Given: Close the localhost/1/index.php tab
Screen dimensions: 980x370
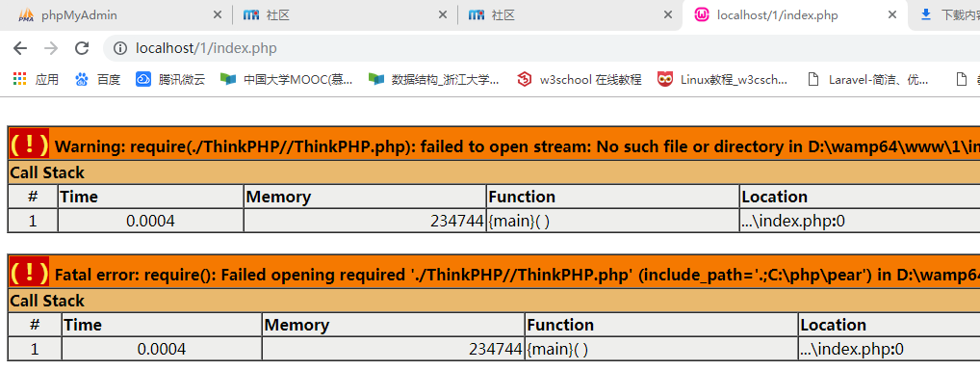Looking at the screenshot, I should [892, 15].
